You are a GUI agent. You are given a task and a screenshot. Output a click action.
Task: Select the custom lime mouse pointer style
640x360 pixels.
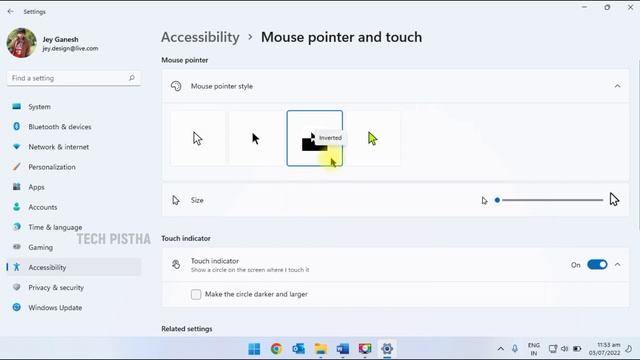tap(373, 138)
